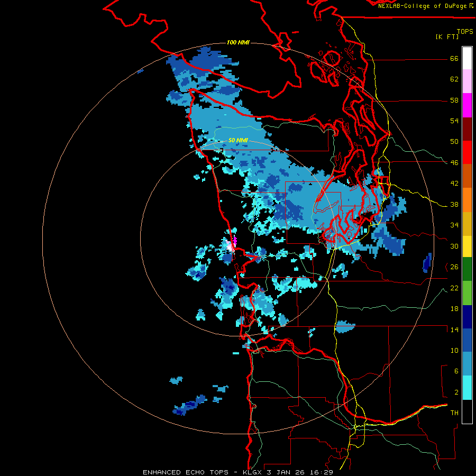Click the light blue legend swatch

pos(467,364)
